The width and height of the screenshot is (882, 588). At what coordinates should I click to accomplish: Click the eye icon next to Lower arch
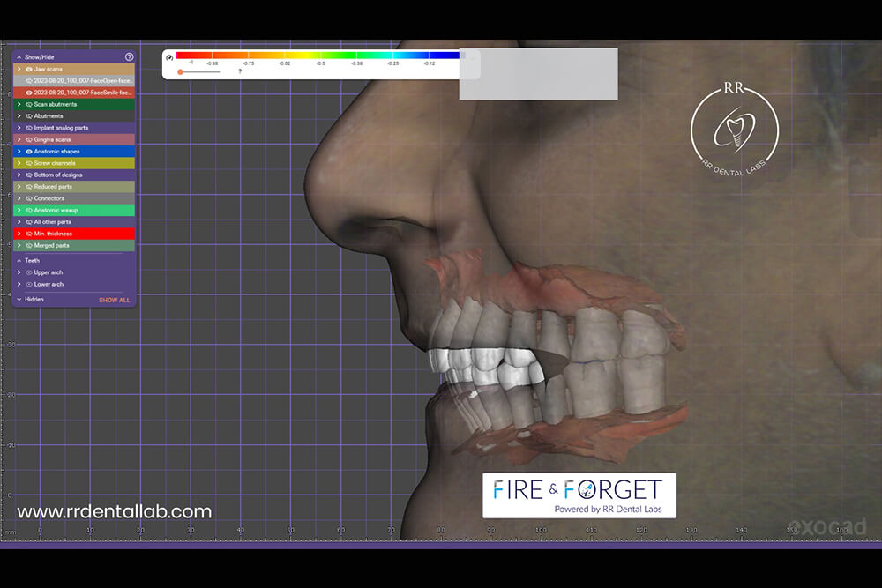click(28, 284)
